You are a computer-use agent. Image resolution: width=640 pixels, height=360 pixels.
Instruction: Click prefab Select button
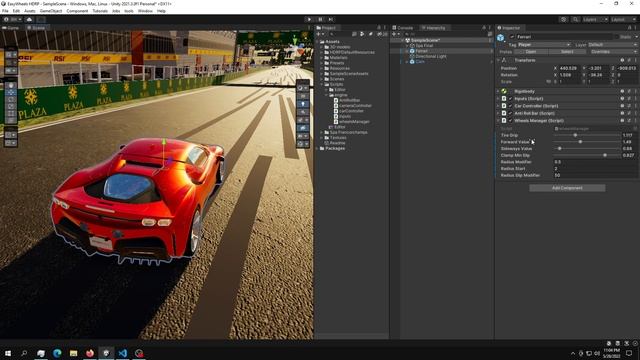[567, 52]
